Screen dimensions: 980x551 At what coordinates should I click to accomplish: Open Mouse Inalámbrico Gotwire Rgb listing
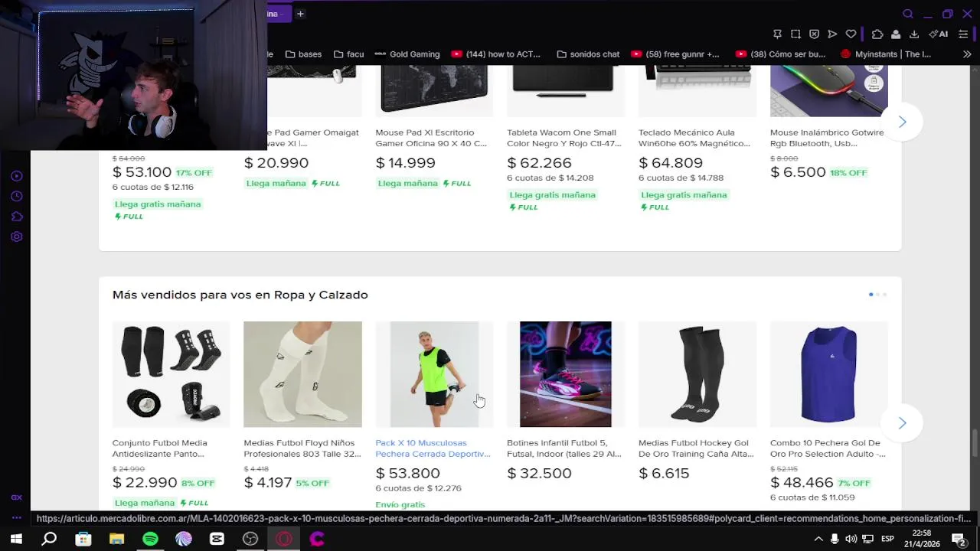click(827, 138)
